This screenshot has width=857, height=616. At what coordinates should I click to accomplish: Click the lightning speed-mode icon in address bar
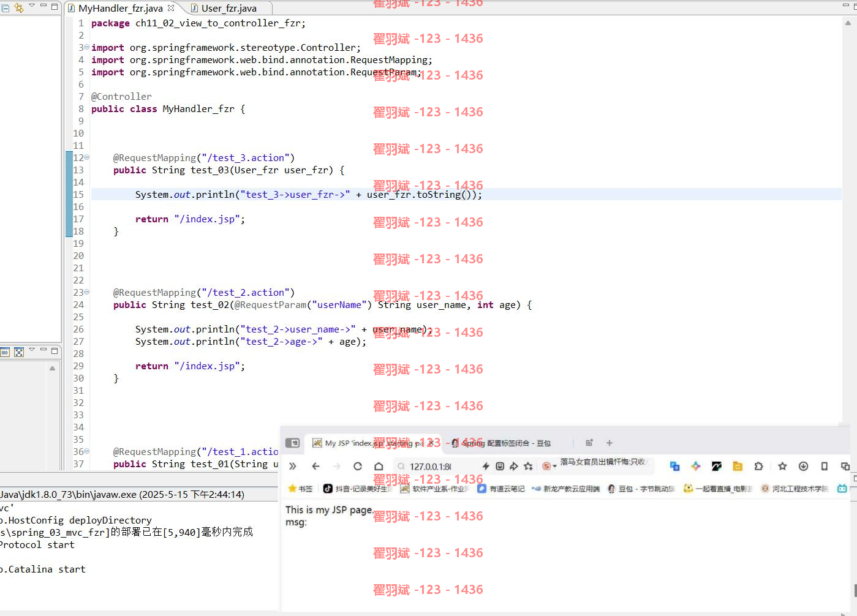point(486,466)
